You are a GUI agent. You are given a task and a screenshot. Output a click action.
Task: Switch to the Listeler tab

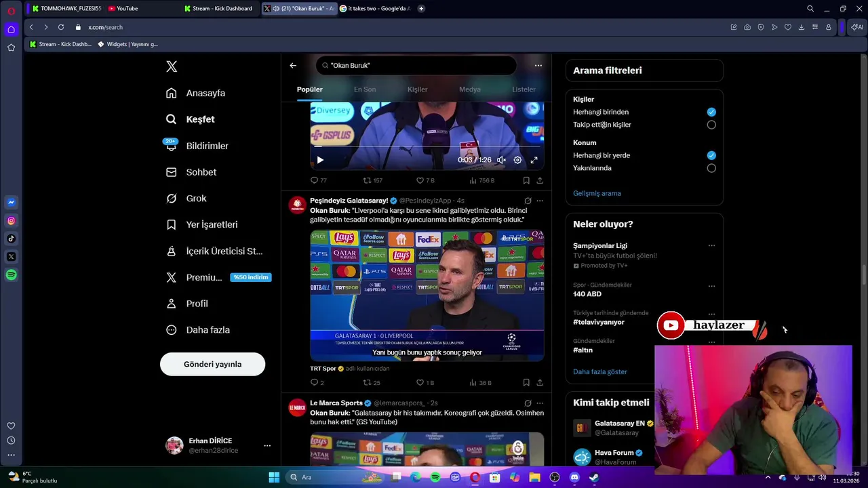pyautogui.click(x=524, y=89)
